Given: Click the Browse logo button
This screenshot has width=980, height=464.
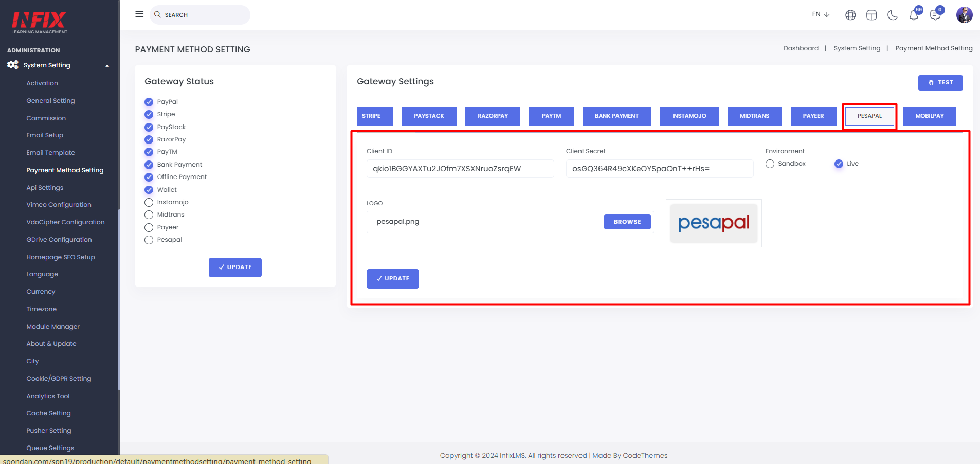Looking at the screenshot, I should pos(627,222).
